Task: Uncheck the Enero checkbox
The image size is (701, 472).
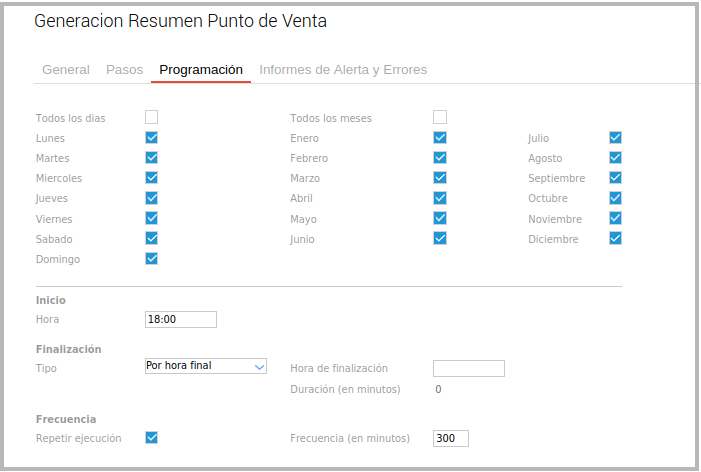Action: tap(440, 138)
